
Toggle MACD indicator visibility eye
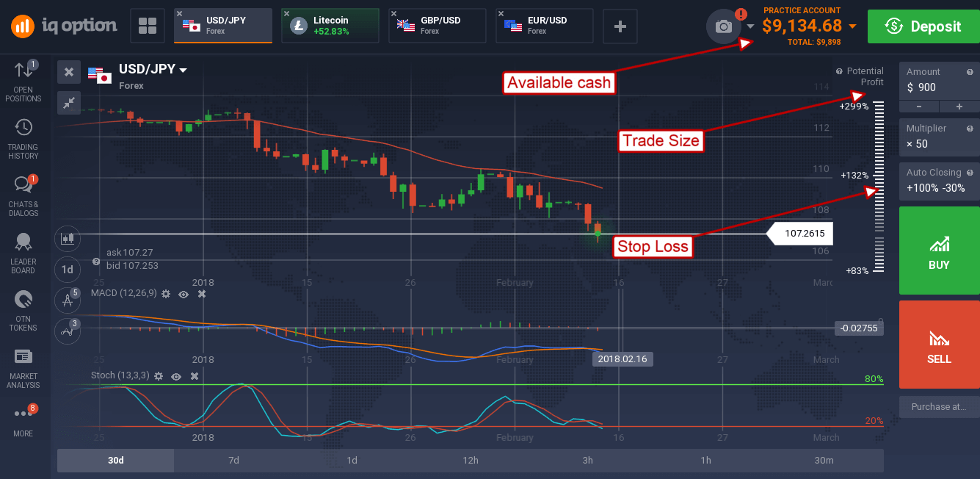[x=184, y=294]
